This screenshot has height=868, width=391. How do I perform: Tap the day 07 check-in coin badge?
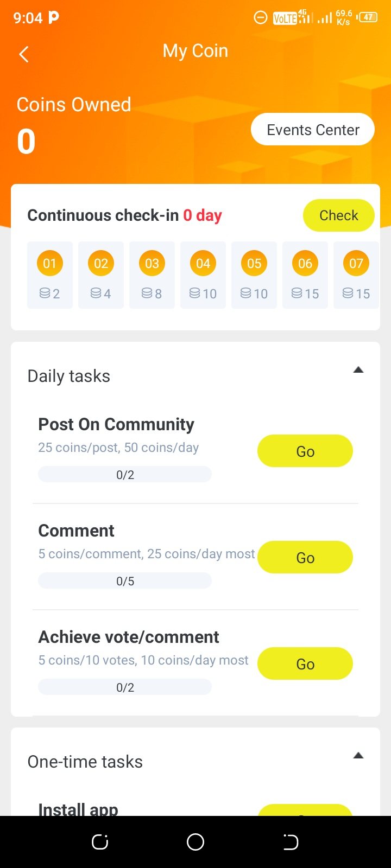coord(356,264)
